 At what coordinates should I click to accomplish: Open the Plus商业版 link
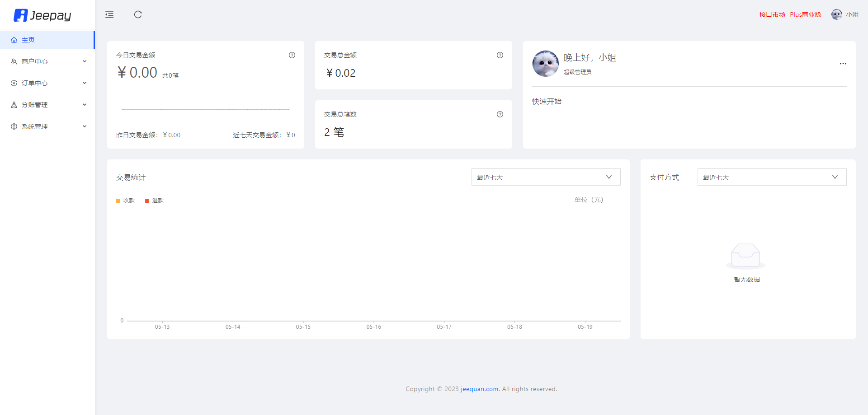coord(805,14)
